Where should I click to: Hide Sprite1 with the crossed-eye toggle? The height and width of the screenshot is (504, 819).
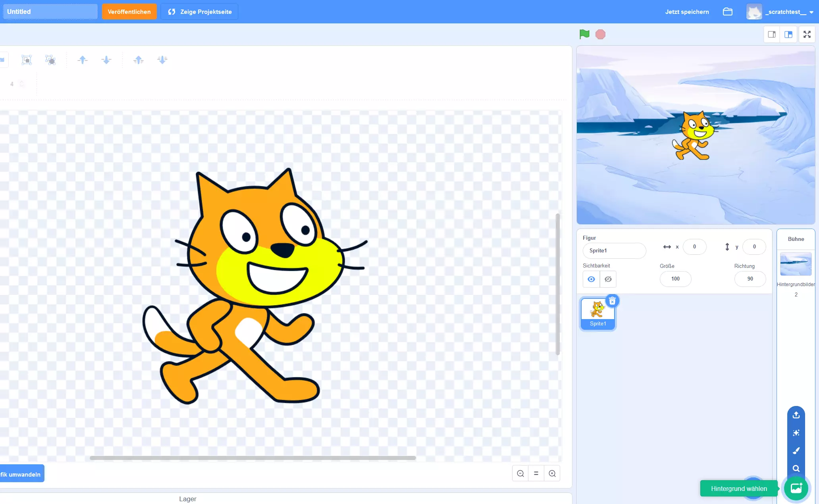[x=608, y=279]
